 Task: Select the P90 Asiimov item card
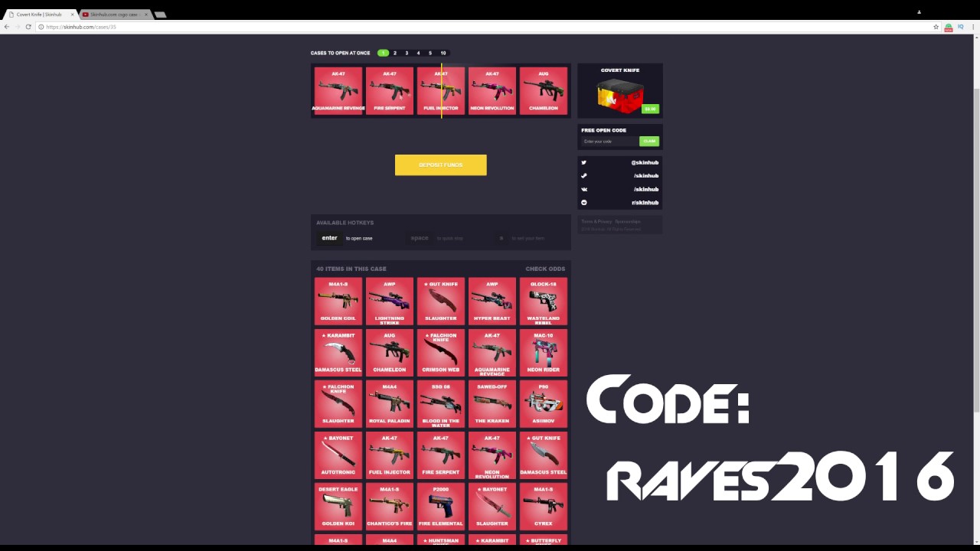(544, 404)
